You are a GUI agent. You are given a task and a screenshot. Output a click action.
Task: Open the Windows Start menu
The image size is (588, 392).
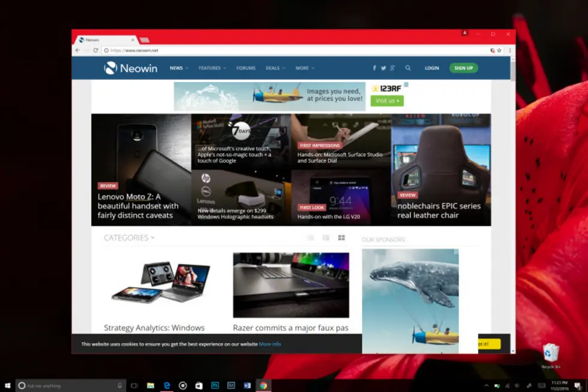tap(7, 385)
